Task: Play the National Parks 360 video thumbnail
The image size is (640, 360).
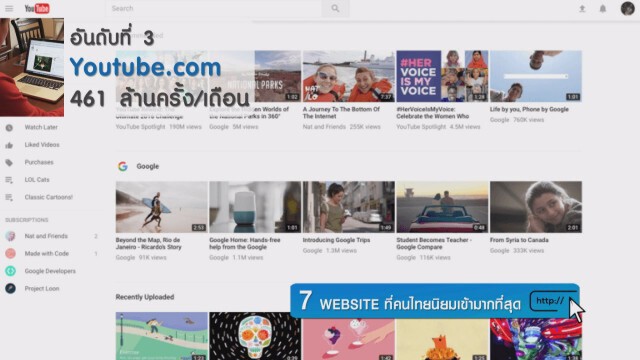Action: point(255,76)
